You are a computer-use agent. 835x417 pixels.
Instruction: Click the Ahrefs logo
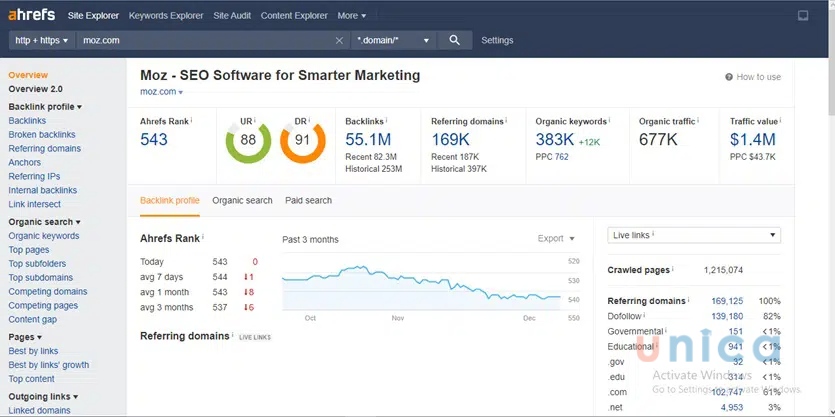coord(32,15)
